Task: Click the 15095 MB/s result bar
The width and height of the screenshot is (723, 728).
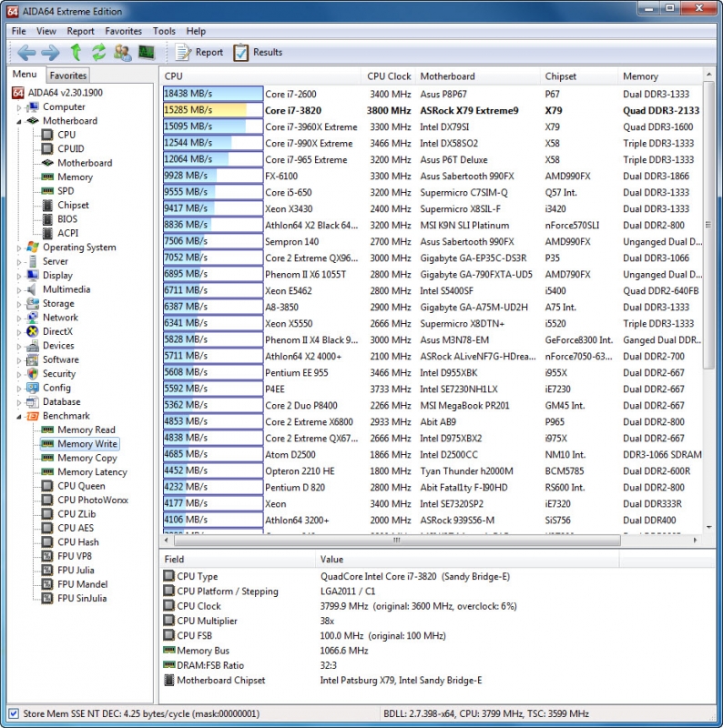Action: [x=213, y=126]
